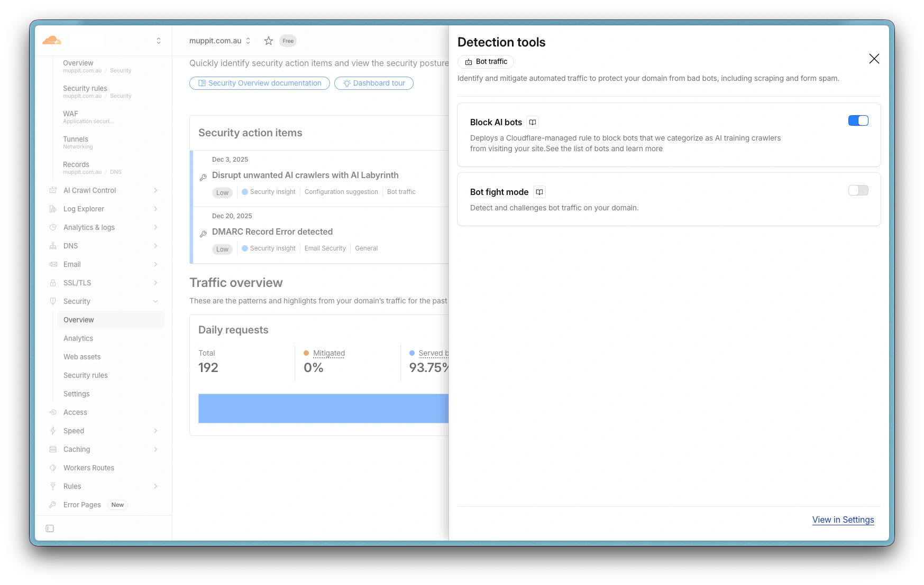Go to Security Analytics in sidebar

click(x=78, y=338)
